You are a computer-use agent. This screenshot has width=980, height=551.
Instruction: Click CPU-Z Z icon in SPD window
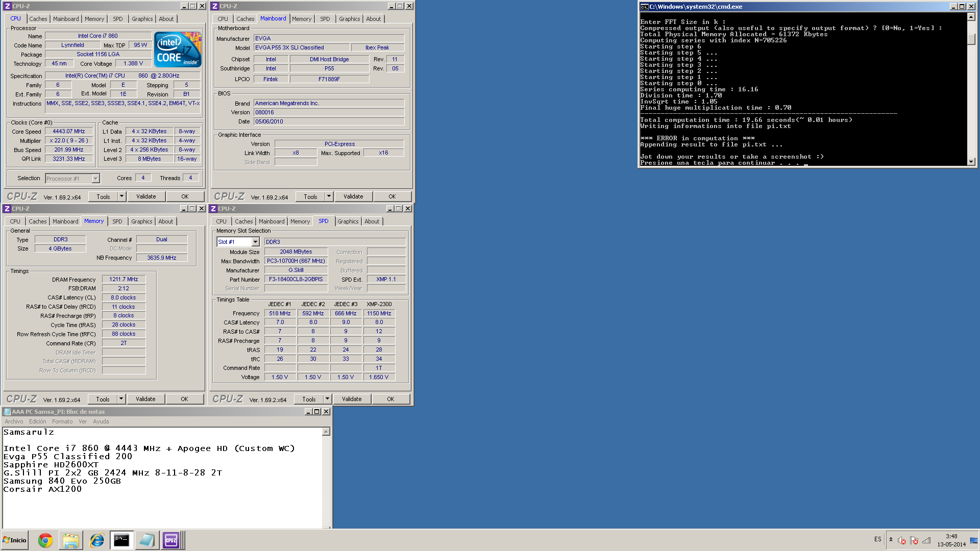pos(213,209)
